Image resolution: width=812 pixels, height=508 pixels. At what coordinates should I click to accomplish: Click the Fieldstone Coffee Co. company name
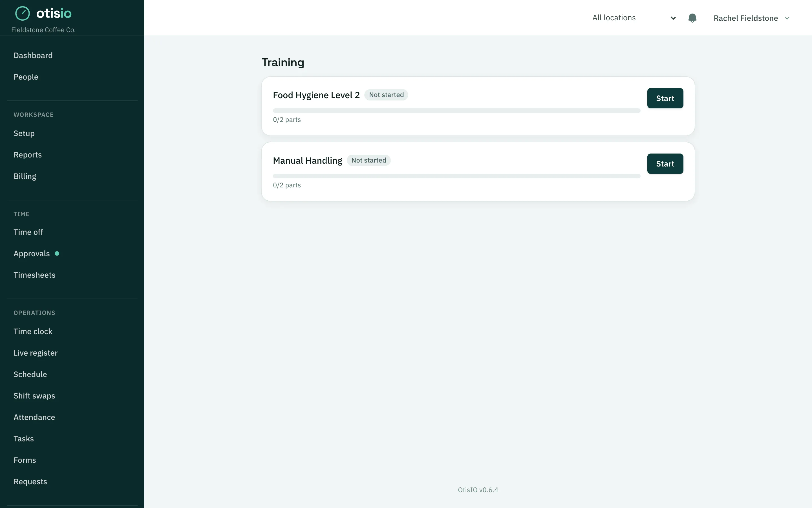click(44, 30)
